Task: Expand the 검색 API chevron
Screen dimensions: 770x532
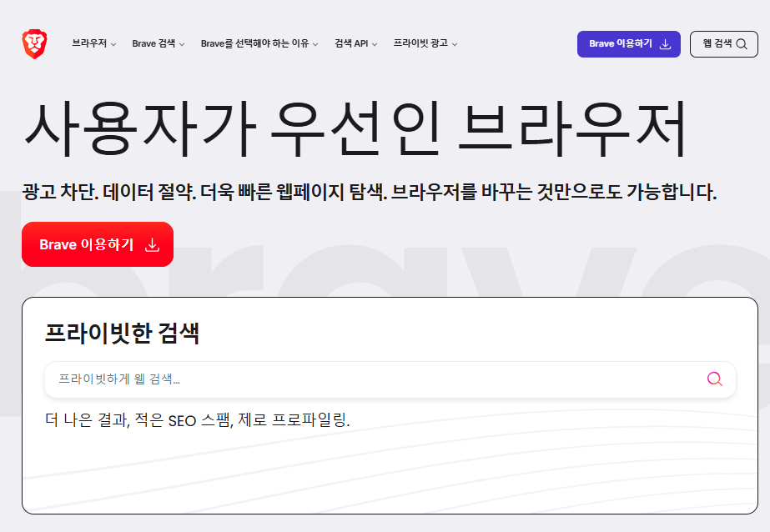Action: [375, 44]
